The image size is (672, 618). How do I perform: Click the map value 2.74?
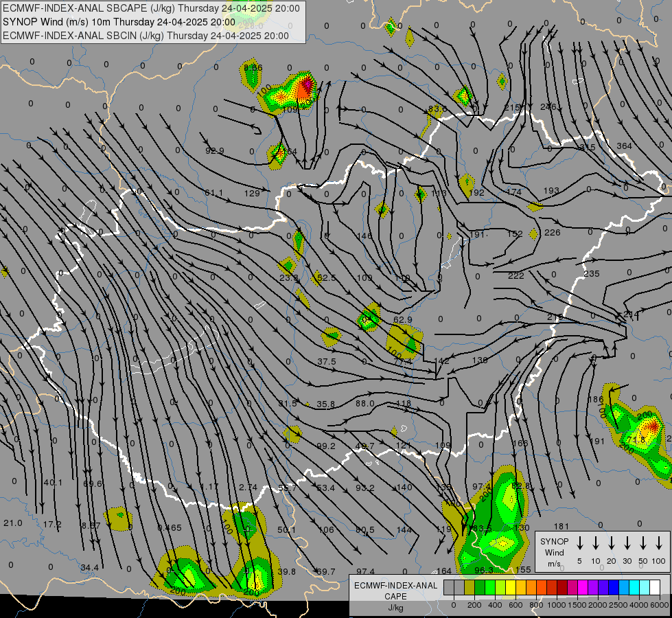pos(248,488)
